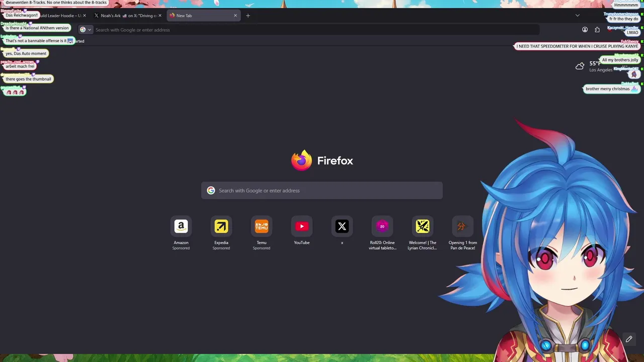Click the Los Angeles weather location
The width and height of the screenshot is (644, 362).
(601, 70)
